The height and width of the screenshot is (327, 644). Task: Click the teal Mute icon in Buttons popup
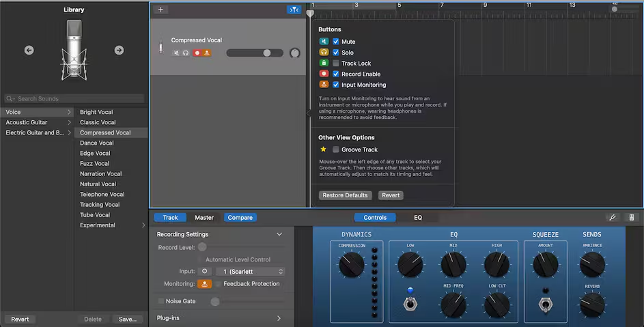point(324,41)
